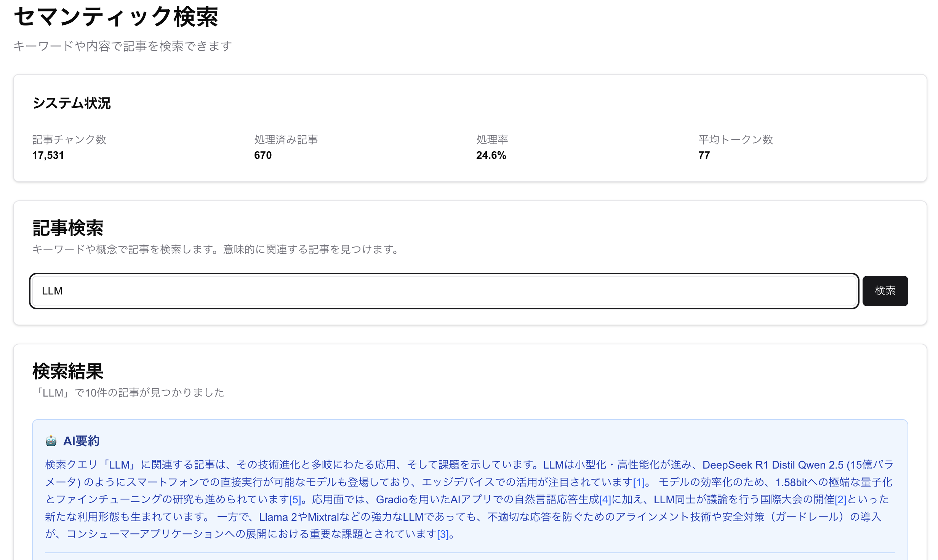This screenshot has width=938, height=560.
Task: Click the 平均トークン数 label
Action: (736, 140)
